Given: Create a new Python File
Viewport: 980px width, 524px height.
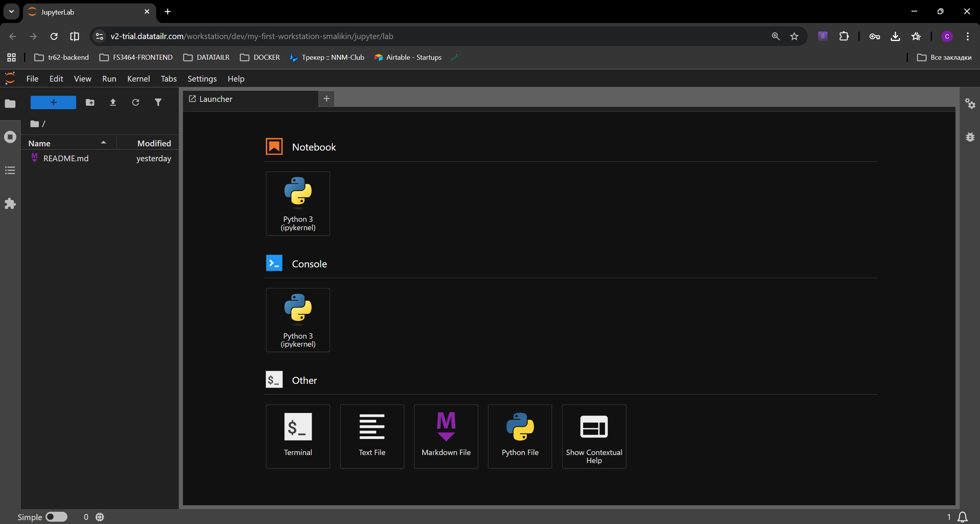Looking at the screenshot, I should coord(520,436).
